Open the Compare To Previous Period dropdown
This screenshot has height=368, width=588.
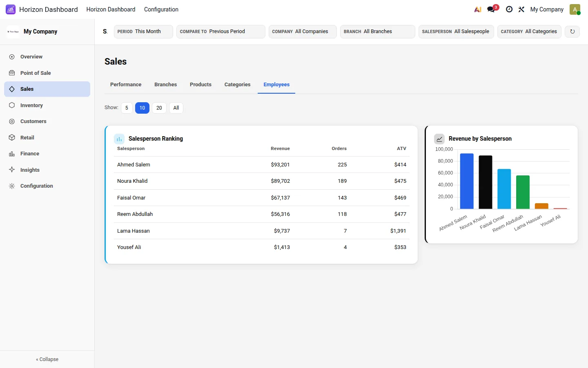[x=221, y=31]
